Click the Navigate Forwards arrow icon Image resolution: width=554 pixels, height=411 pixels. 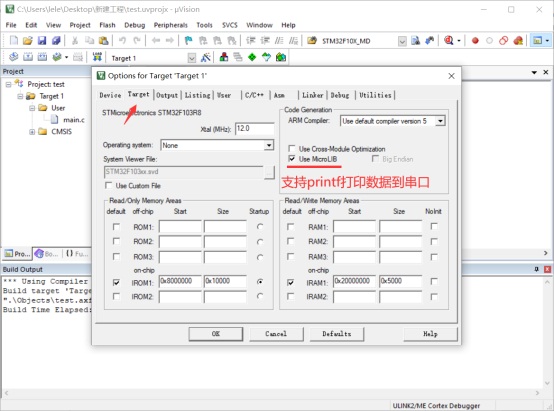click(x=170, y=41)
